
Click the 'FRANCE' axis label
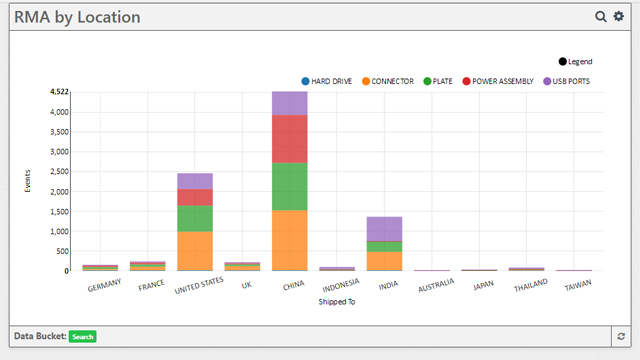(x=151, y=285)
